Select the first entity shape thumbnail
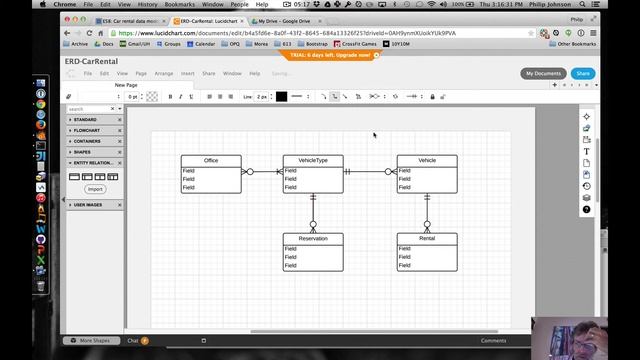The height and width of the screenshot is (360, 640). click(74, 177)
